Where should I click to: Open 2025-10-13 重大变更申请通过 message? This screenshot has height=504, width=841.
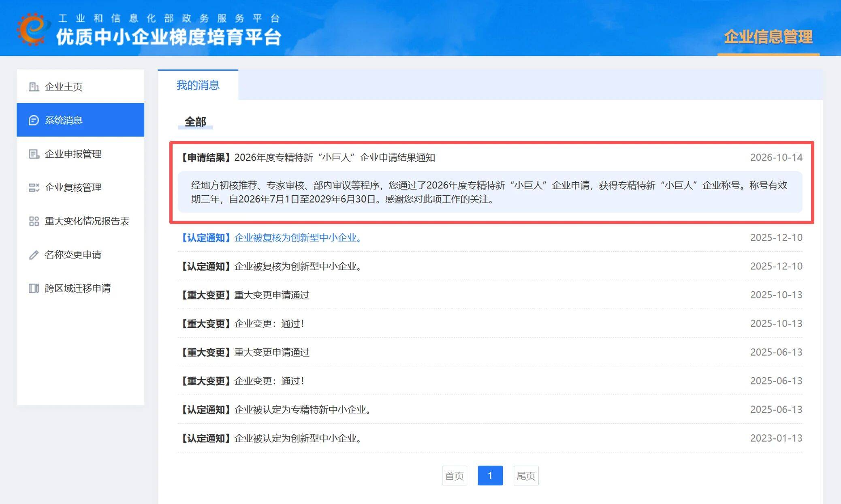(x=244, y=295)
